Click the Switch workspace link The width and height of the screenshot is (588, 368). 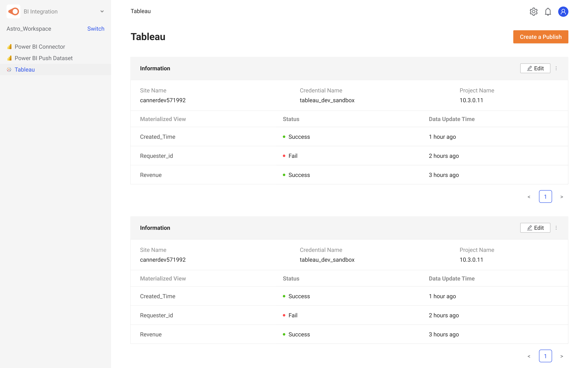[x=96, y=29]
